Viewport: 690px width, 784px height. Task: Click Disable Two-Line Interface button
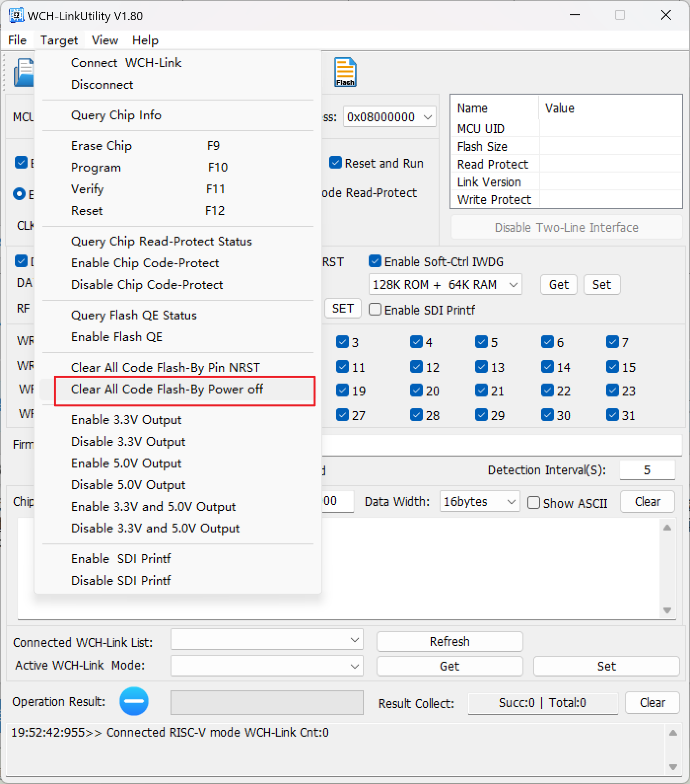pyautogui.click(x=566, y=227)
